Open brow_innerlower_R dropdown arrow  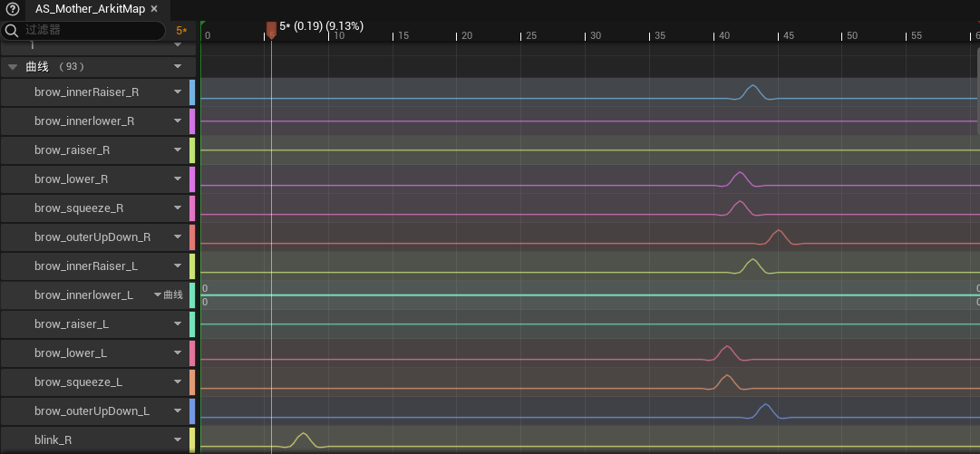(x=178, y=121)
